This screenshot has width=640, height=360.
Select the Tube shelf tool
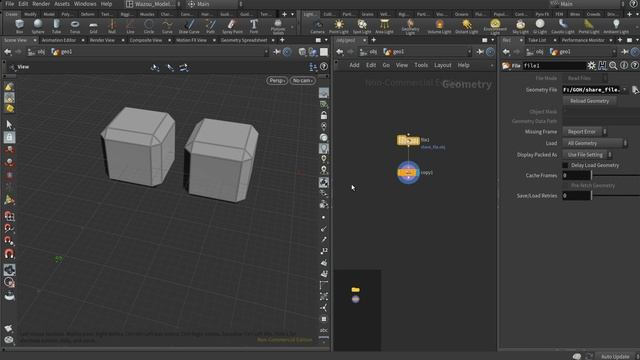[56, 26]
